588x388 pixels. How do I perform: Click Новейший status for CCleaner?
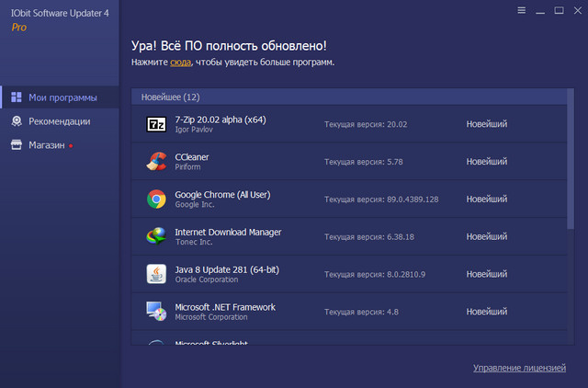(486, 162)
